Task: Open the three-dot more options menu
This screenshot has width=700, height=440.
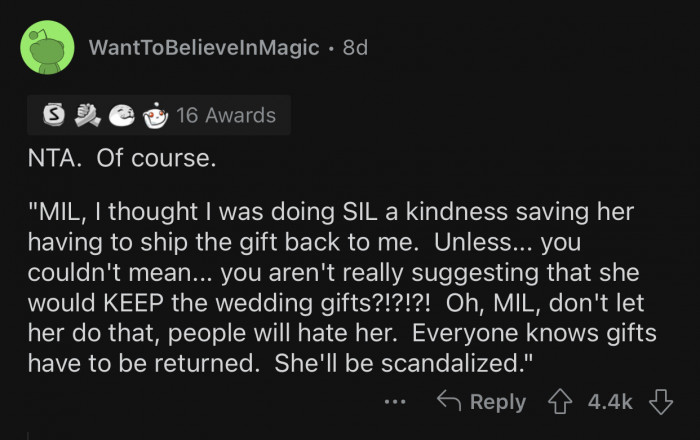Action: tap(395, 402)
